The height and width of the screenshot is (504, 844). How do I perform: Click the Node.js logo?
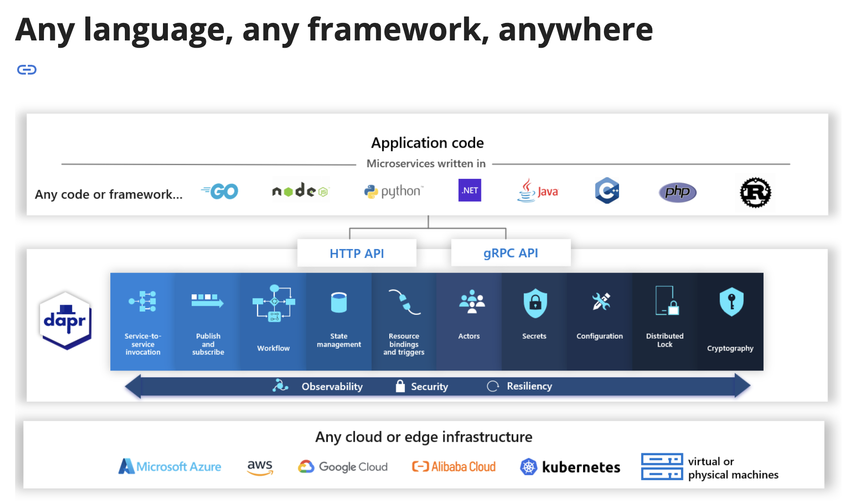tap(300, 191)
